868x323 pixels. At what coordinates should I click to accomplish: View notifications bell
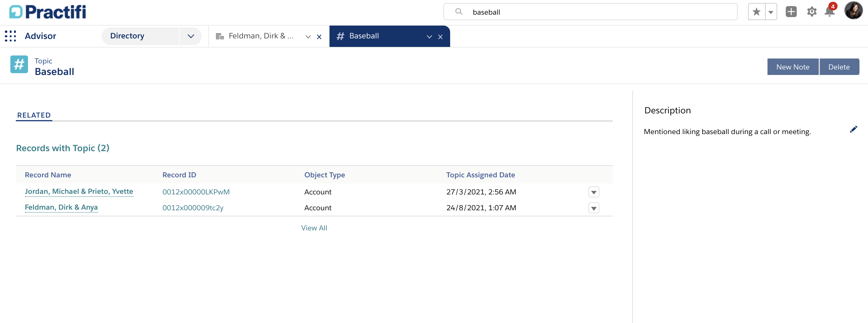pos(830,12)
